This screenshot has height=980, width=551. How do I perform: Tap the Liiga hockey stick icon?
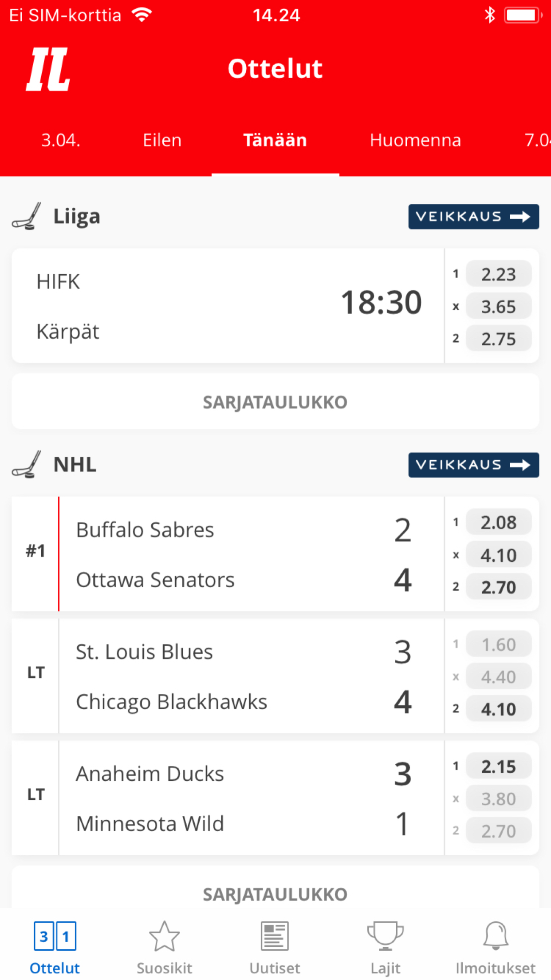pos(27,217)
